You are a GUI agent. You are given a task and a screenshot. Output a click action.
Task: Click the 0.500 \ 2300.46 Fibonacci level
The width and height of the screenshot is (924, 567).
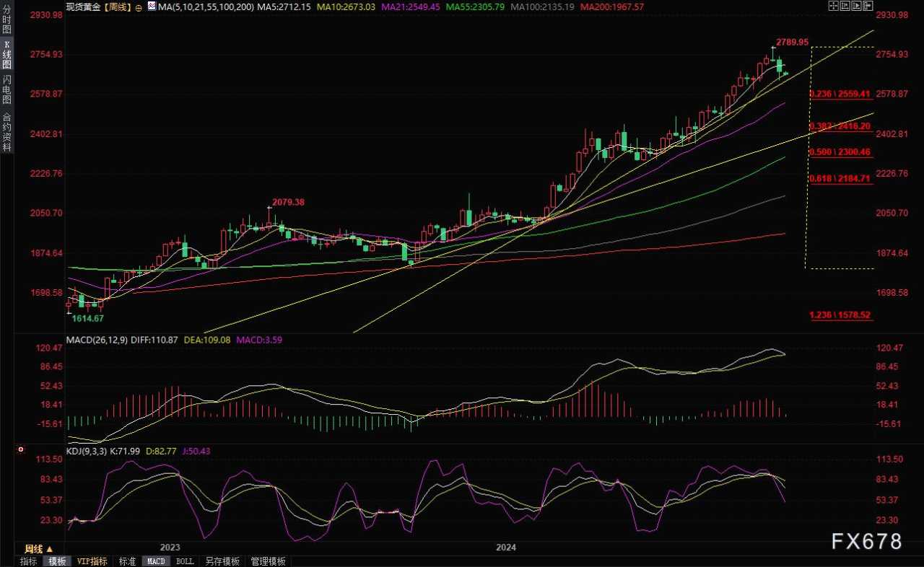pyautogui.click(x=840, y=152)
